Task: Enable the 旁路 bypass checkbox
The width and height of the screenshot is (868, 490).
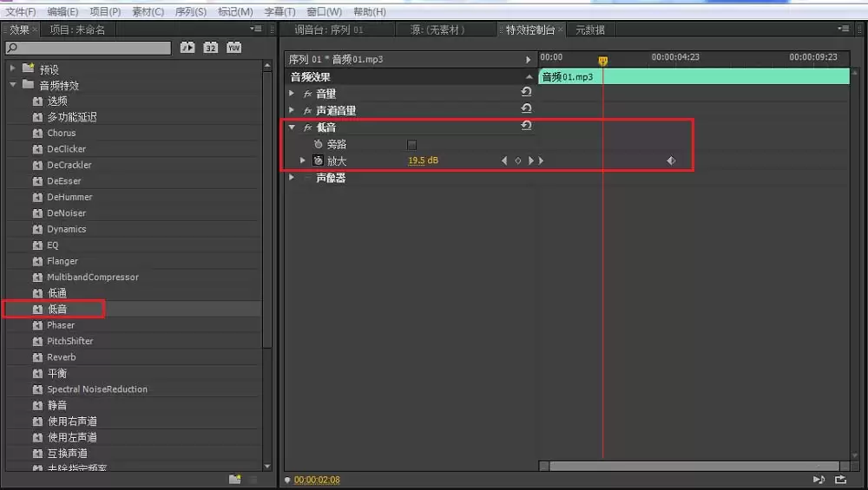Action: pyautogui.click(x=411, y=144)
